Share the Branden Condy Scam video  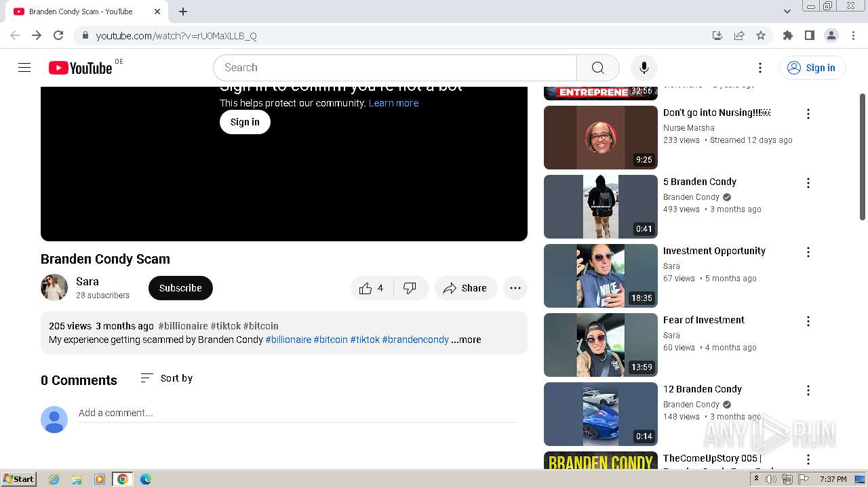coord(465,288)
